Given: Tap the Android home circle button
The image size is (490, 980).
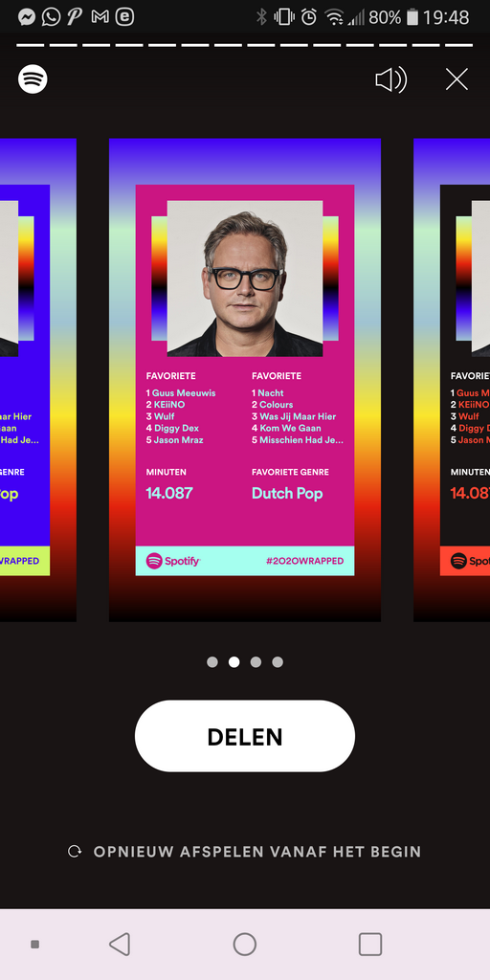Looking at the screenshot, I should pyautogui.click(x=245, y=945).
